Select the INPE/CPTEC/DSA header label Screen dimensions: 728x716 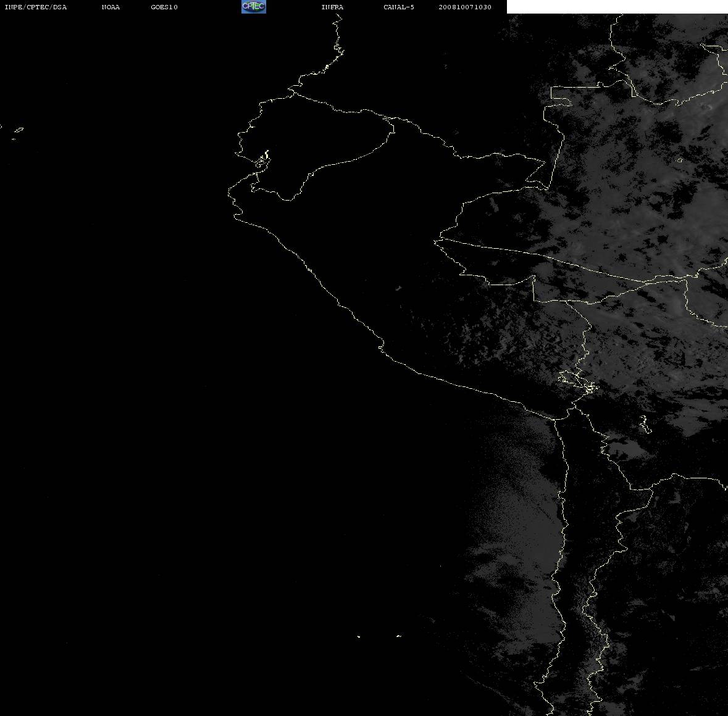pos(36,7)
